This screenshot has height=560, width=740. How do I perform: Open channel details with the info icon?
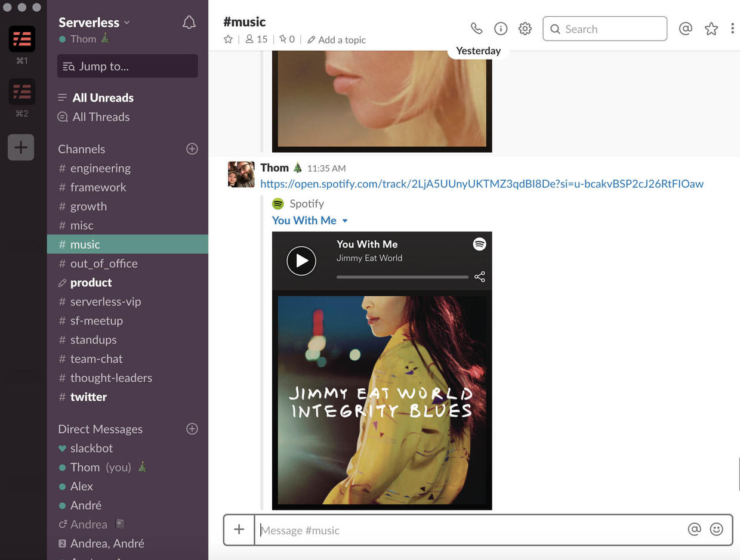pyautogui.click(x=501, y=28)
